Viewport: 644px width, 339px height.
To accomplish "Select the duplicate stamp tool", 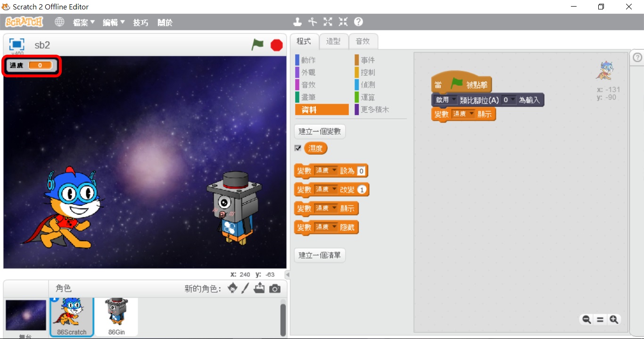I will [x=297, y=22].
